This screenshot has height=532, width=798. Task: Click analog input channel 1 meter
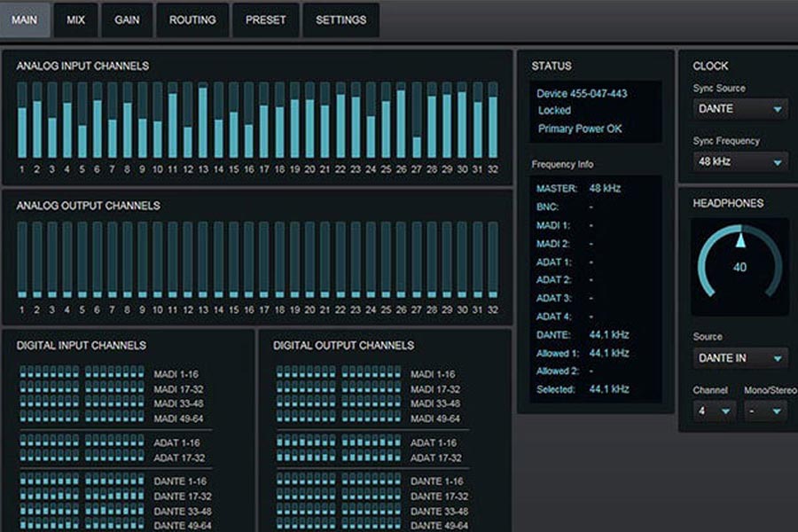click(x=22, y=120)
